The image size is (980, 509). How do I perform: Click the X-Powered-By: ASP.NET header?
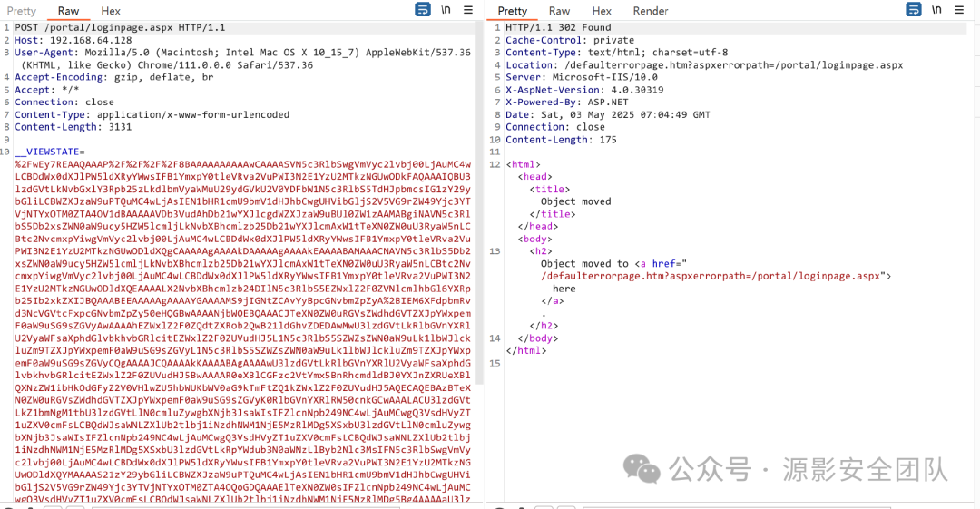tap(567, 102)
